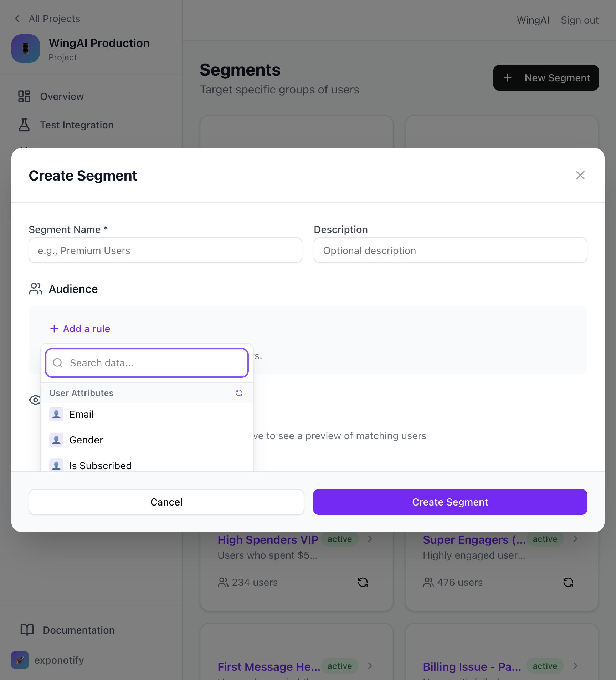616x680 pixels.
Task: Select Is Subscribed from User Attributes
Action: point(100,465)
